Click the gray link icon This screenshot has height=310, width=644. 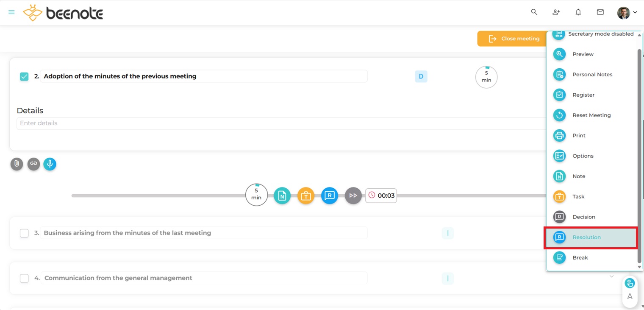point(33,164)
